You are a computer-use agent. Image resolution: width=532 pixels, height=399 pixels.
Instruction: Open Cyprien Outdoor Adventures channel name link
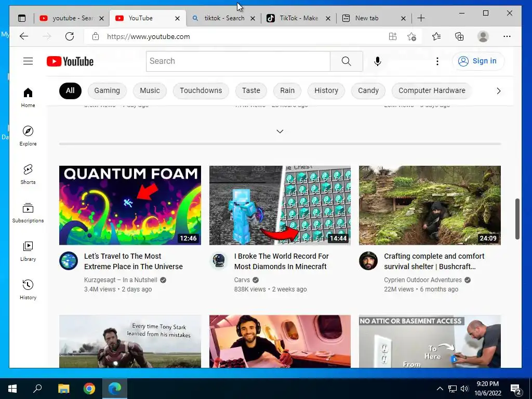click(423, 280)
